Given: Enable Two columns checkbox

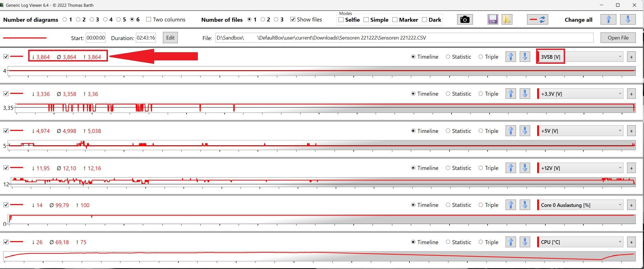Looking at the screenshot, I should pyautogui.click(x=149, y=19).
